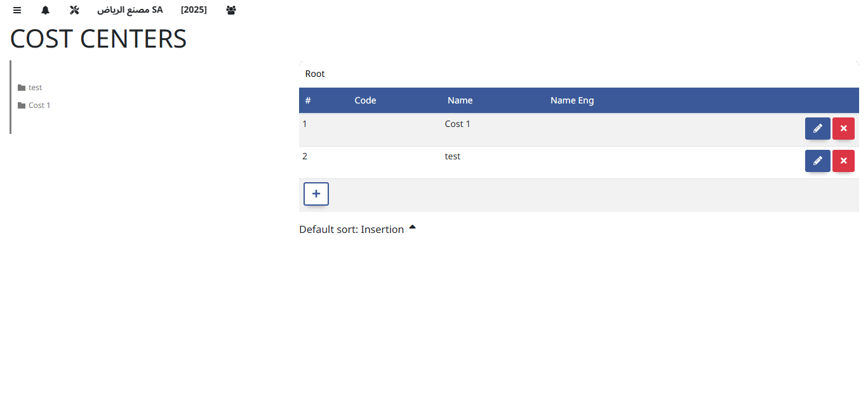Open the wrench tools settings icon
Viewport: 868px width, 405px height.
(x=74, y=10)
